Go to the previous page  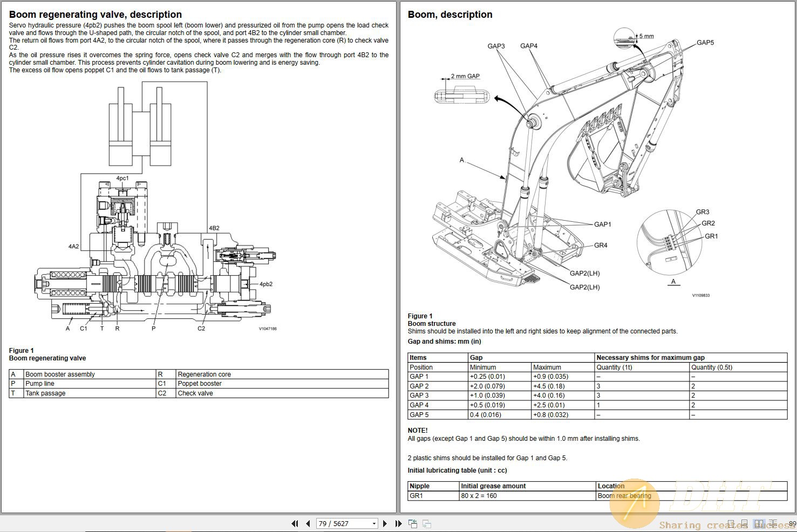point(308,523)
